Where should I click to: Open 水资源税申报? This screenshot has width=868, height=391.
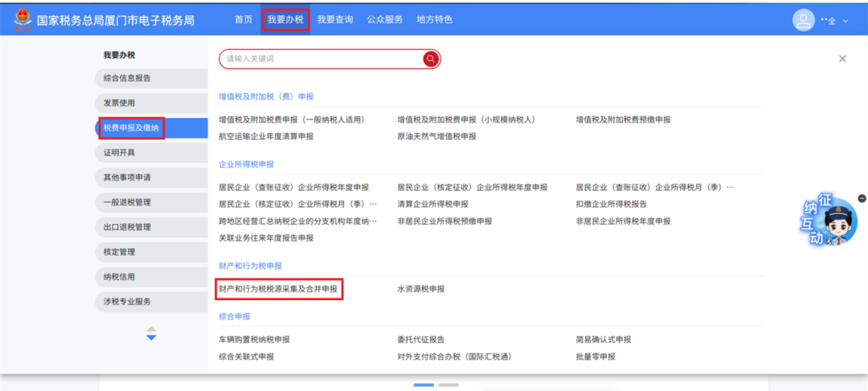pos(420,289)
